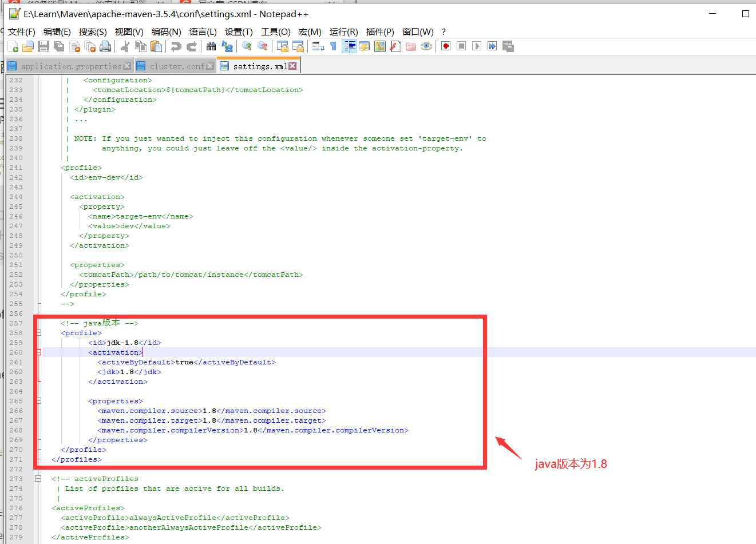Click the activeByDefault true line
This screenshot has width=756, height=544.
coord(187,362)
